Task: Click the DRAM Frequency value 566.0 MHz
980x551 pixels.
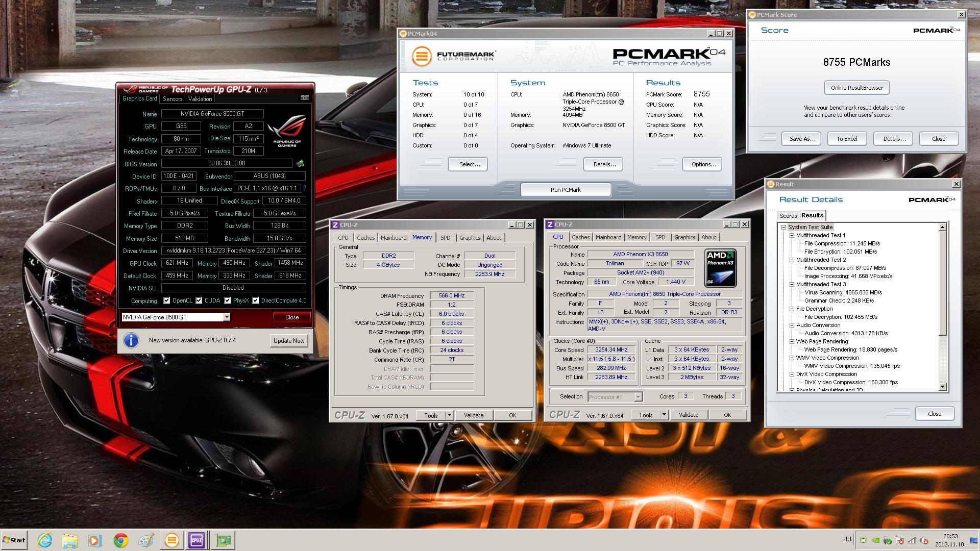Action: [x=452, y=295]
